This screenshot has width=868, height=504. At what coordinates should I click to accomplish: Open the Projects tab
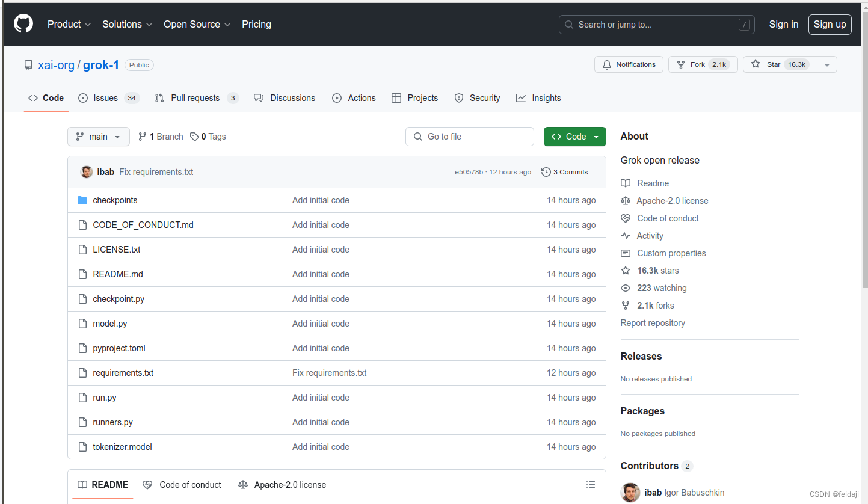point(414,98)
